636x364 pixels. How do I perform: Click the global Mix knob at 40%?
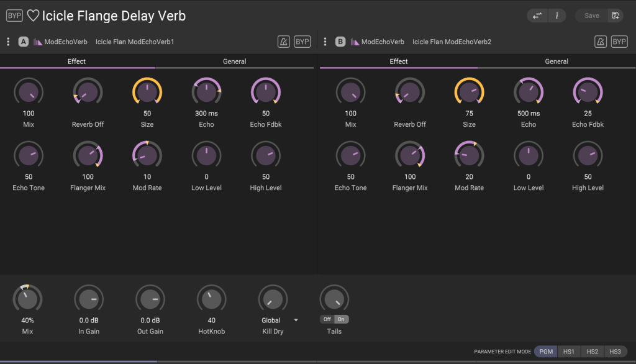(27, 299)
